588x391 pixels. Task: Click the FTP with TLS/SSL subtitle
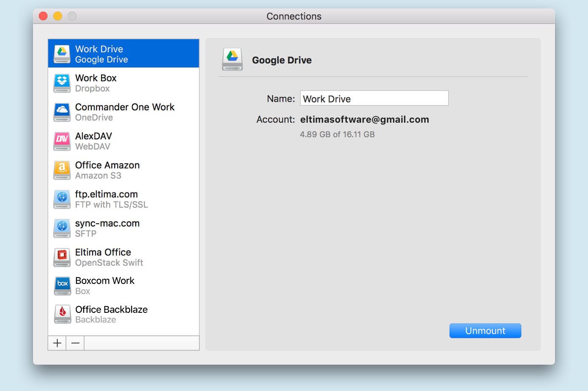[111, 204]
